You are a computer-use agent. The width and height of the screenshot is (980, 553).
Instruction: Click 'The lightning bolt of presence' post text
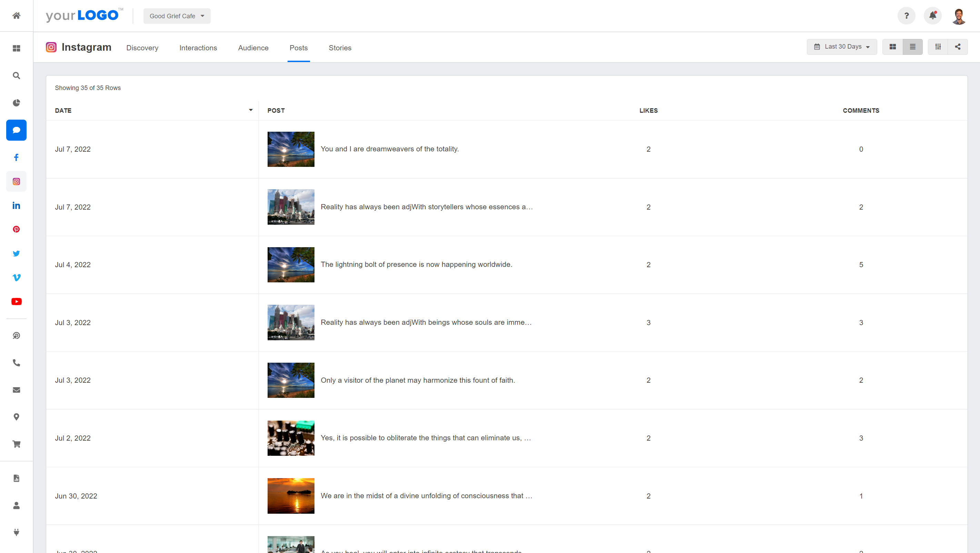click(417, 264)
